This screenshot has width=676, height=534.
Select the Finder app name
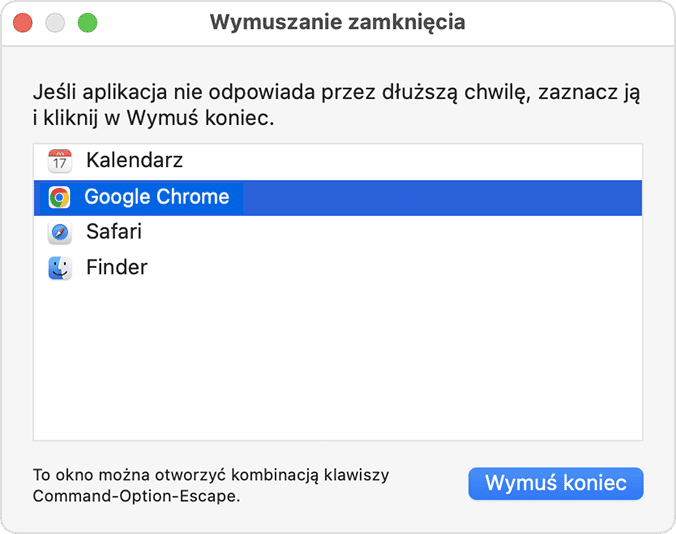click(x=117, y=267)
